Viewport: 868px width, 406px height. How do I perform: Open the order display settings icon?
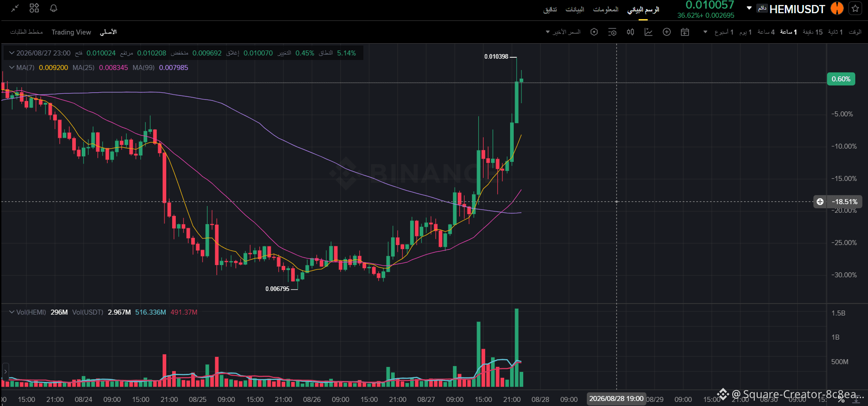coord(612,32)
